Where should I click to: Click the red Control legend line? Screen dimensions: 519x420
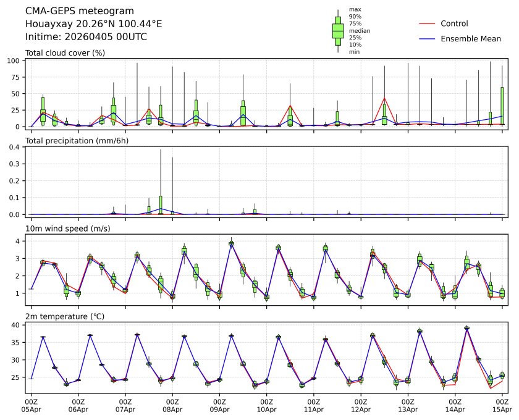(x=427, y=23)
